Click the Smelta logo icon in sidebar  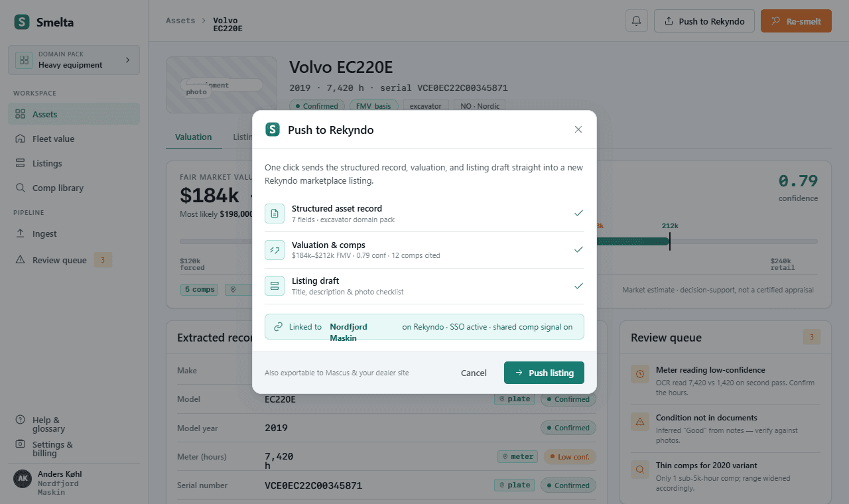coord(22,22)
